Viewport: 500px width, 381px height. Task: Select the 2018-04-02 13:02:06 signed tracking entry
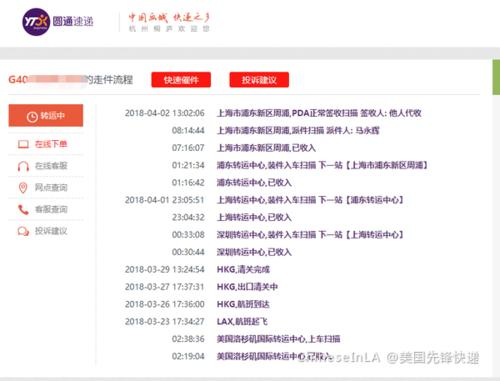pos(273,113)
